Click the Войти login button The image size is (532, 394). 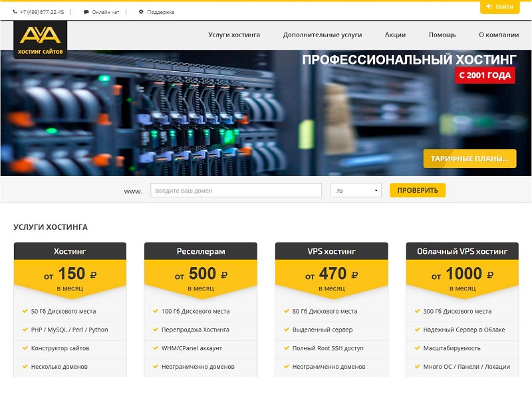(x=500, y=7)
